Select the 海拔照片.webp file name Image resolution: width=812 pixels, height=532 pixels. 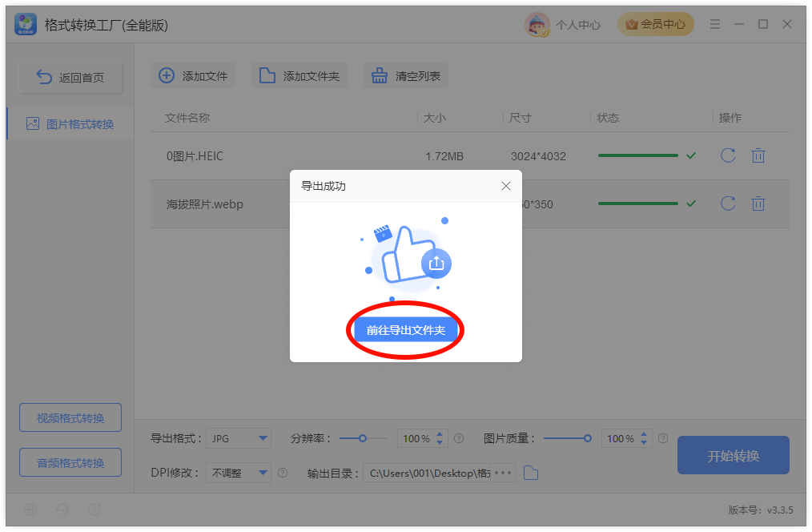204,204
